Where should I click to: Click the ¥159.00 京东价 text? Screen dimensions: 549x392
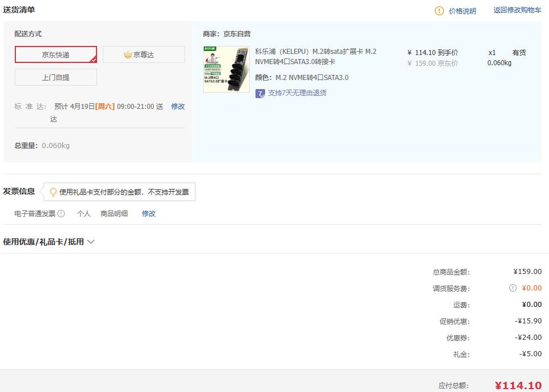[x=433, y=64]
